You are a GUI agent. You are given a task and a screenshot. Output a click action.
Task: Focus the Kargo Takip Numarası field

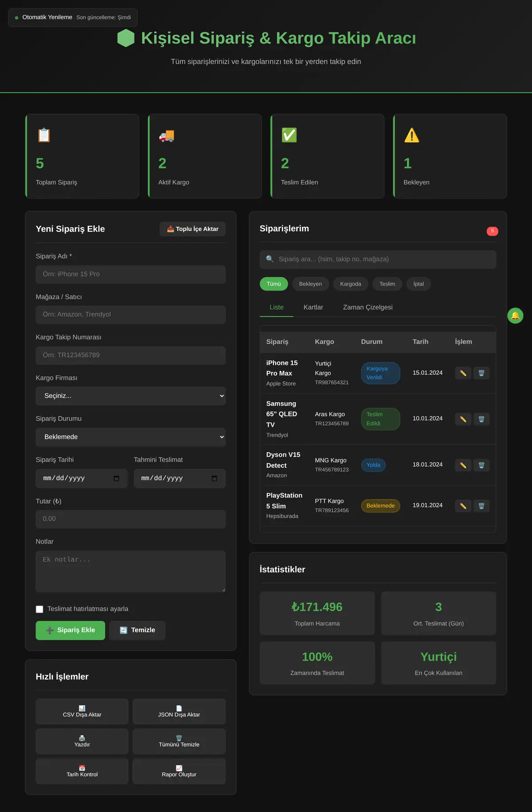coord(131,355)
